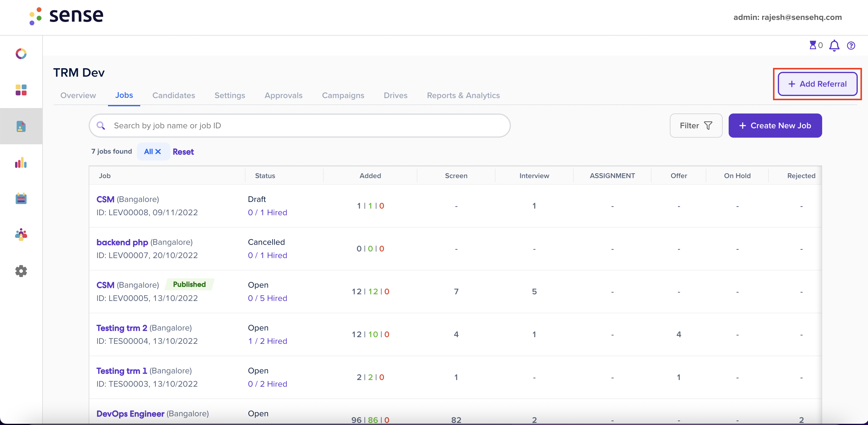Open the calendar icon in sidebar
The width and height of the screenshot is (868, 425).
21,198
